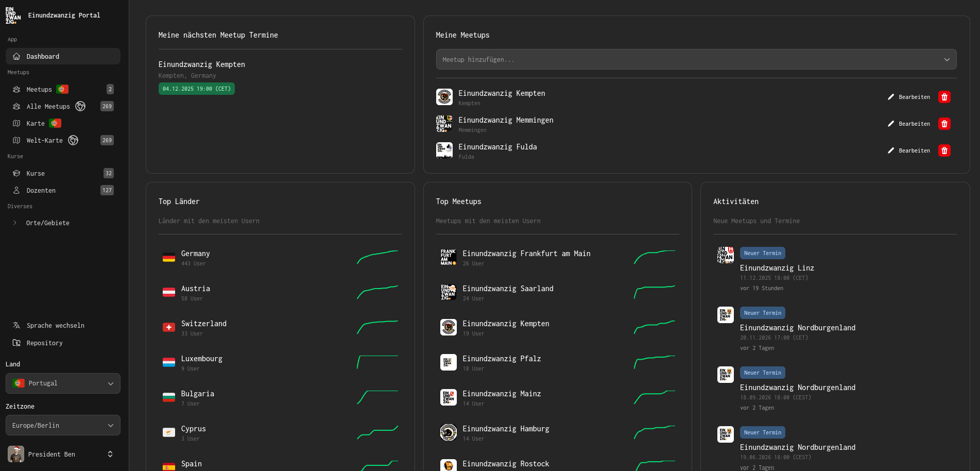Click the Germany flag in Top Länder
This screenshot has height=471, width=980.
click(169, 258)
